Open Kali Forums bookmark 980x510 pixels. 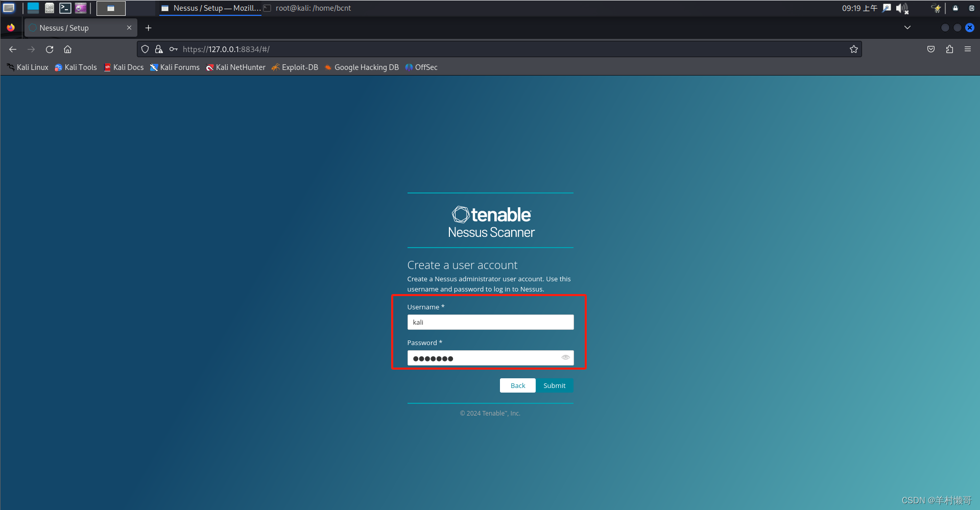(x=175, y=67)
